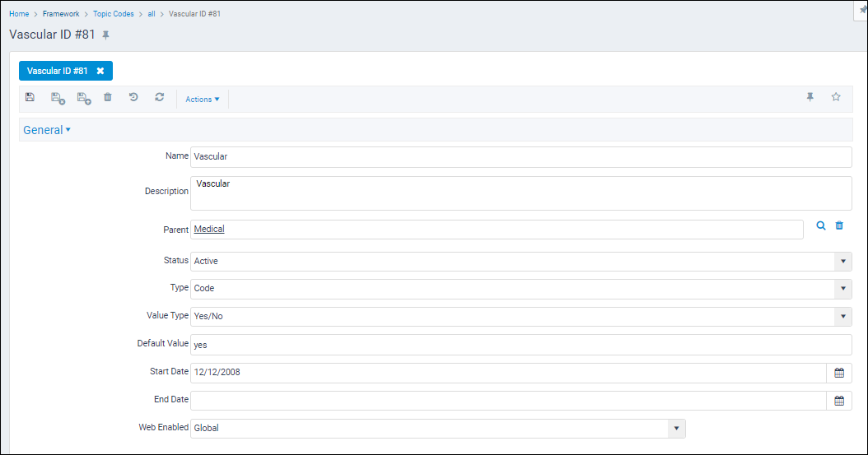Click the pin icon in the toolbar

[x=810, y=97]
